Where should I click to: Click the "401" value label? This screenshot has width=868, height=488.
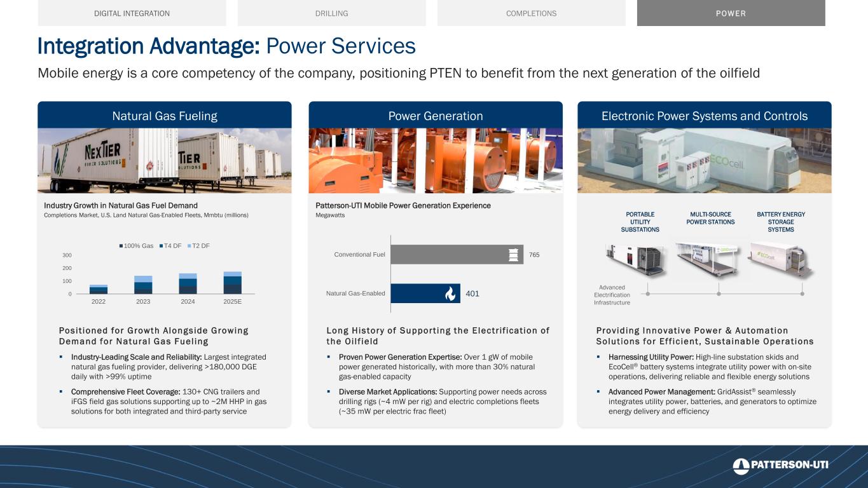[471, 294]
